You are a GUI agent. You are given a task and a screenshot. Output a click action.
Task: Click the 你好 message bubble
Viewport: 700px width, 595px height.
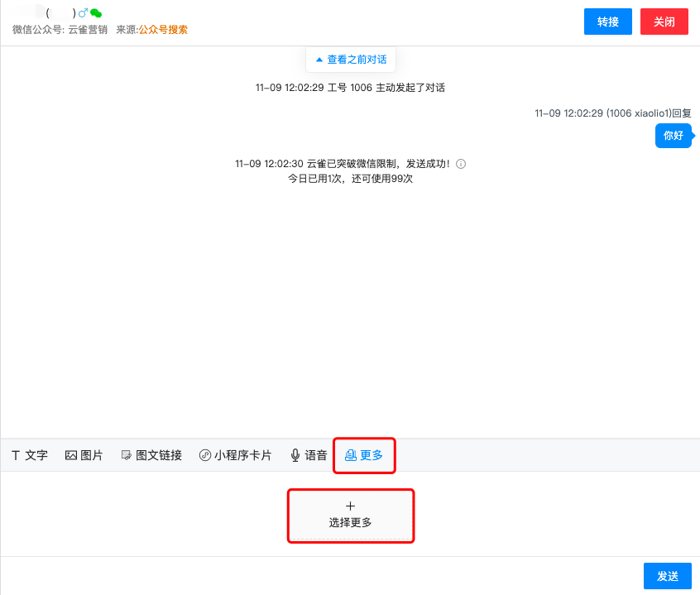[x=674, y=136]
